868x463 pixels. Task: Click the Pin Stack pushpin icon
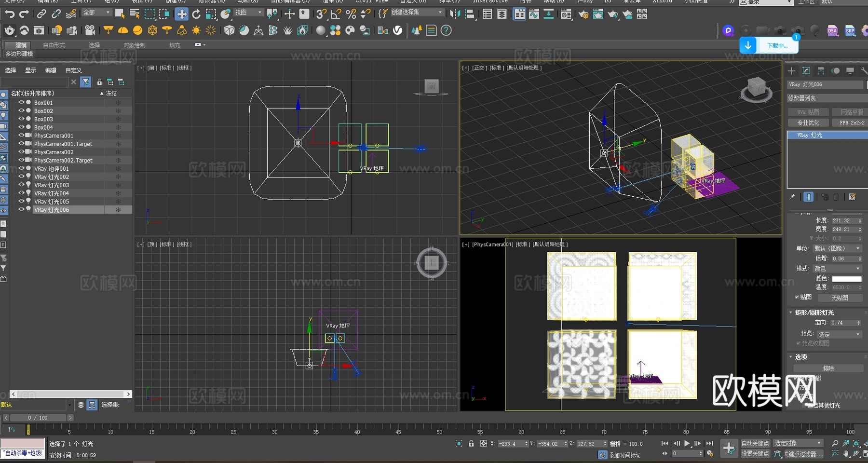coord(792,197)
